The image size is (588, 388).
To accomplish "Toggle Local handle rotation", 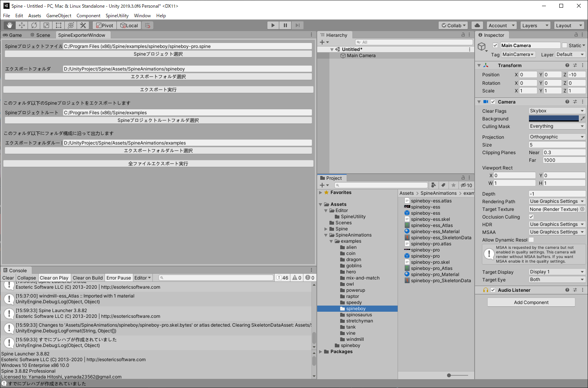I will (129, 25).
